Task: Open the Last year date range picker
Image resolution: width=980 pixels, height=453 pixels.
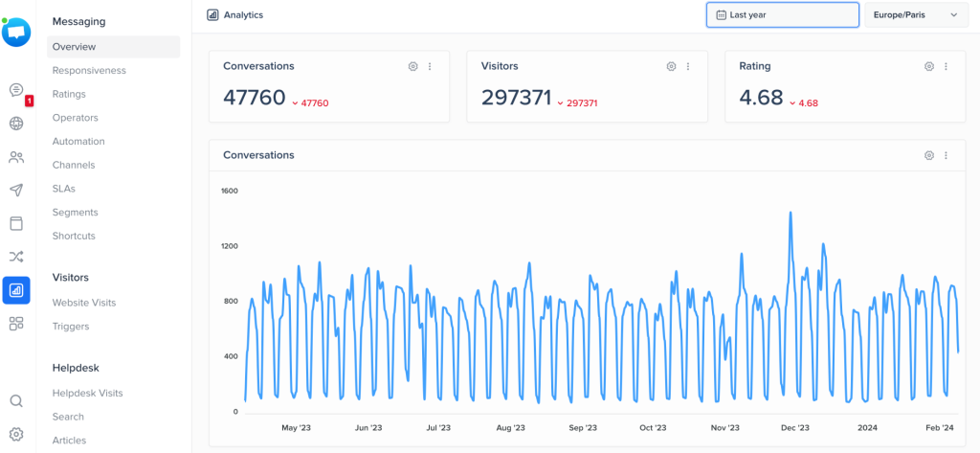Action: [x=783, y=15]
